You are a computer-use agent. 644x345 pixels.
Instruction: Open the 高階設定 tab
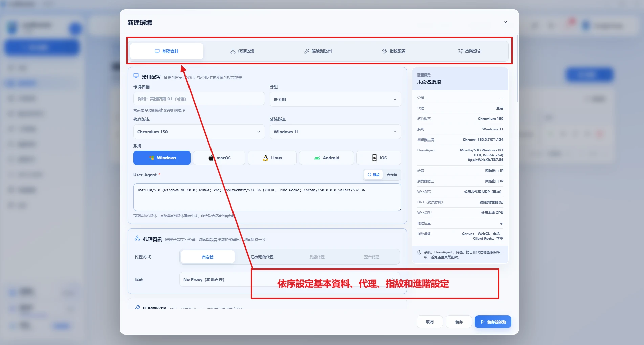pyautogui.click(x=470, y=51)
